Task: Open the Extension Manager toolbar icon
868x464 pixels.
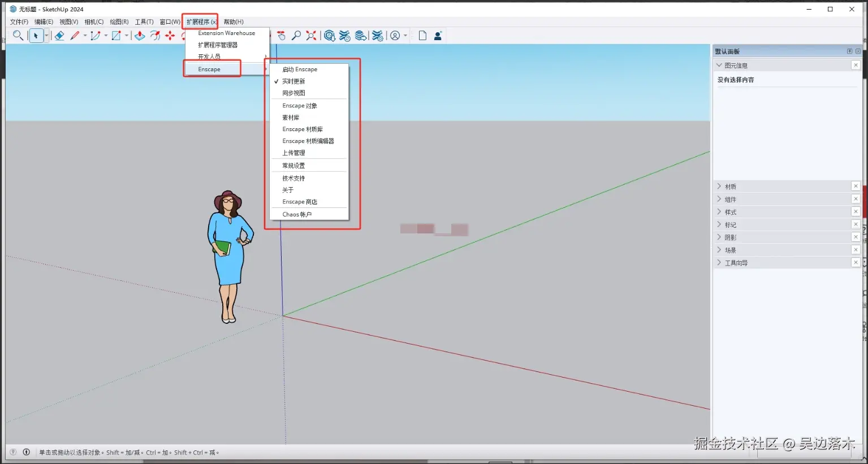Action: [x=378, y=36]
